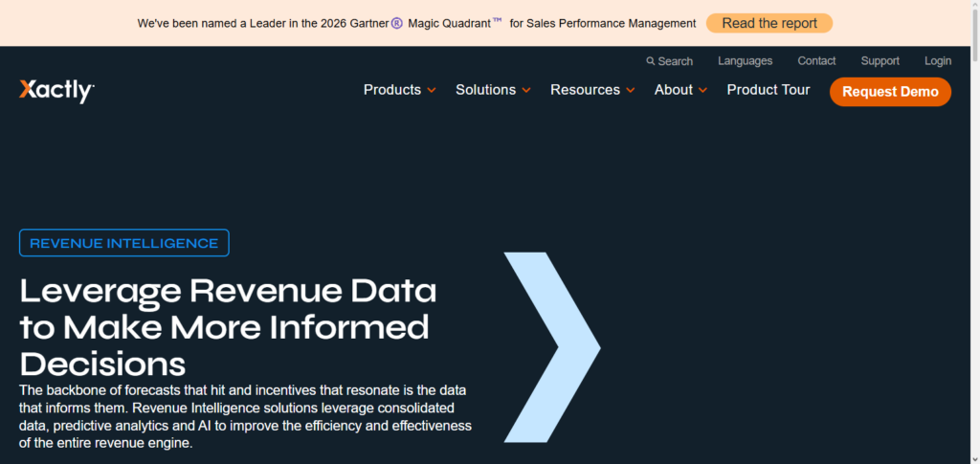Go to Product Tour
This screenshot has height=464, width=980.
[768, 90]
